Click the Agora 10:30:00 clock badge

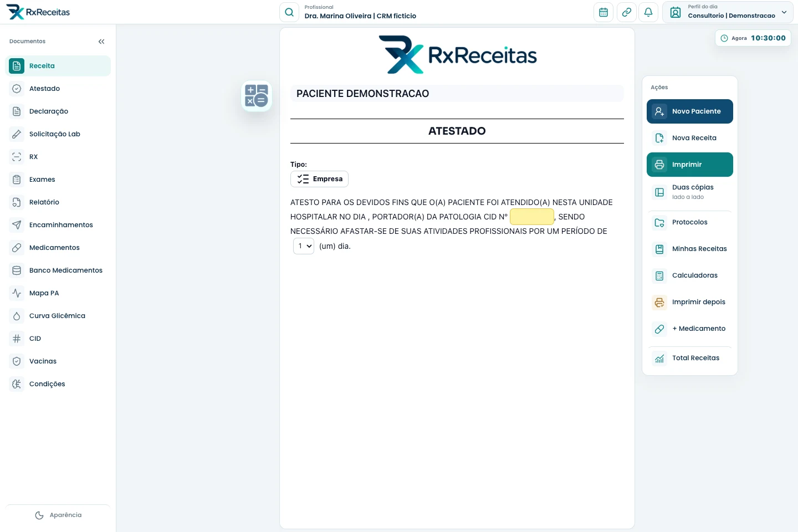click(753, 38)
